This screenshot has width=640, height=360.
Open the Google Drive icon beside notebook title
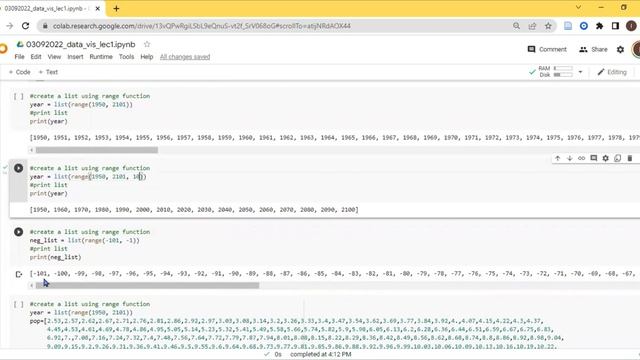(x=20, y=44)
